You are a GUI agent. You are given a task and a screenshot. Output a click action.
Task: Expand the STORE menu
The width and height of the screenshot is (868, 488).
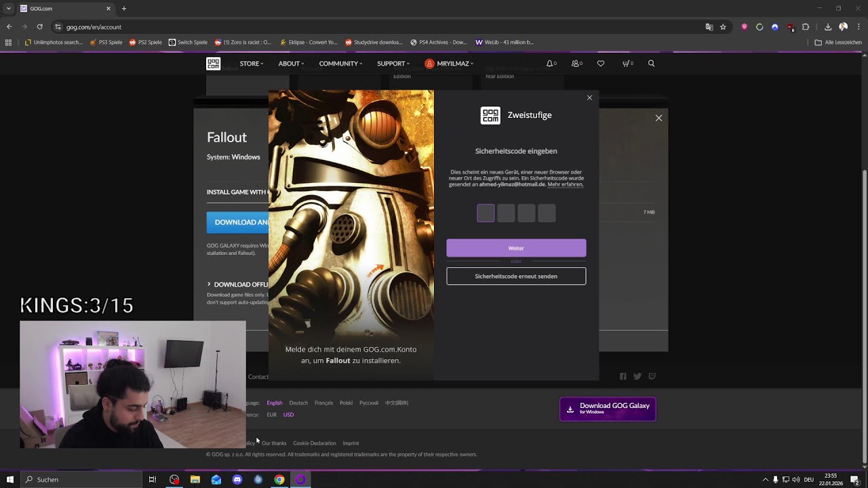tap(252, 64)
